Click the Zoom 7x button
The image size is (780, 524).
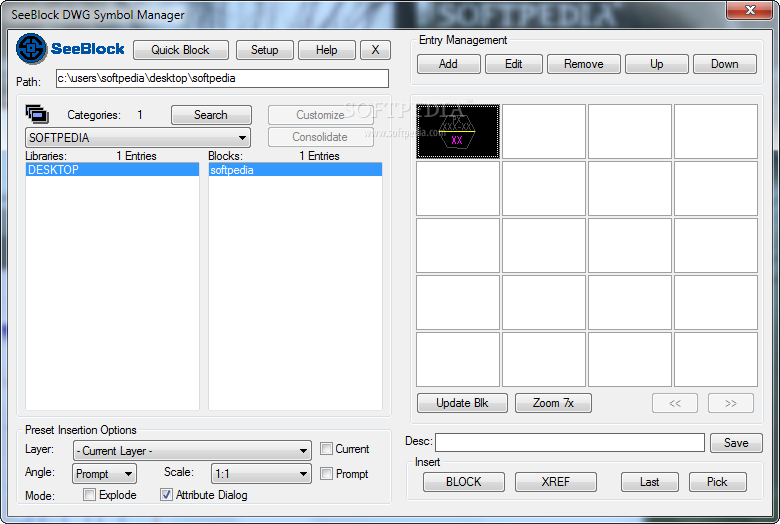coord(553,403)
